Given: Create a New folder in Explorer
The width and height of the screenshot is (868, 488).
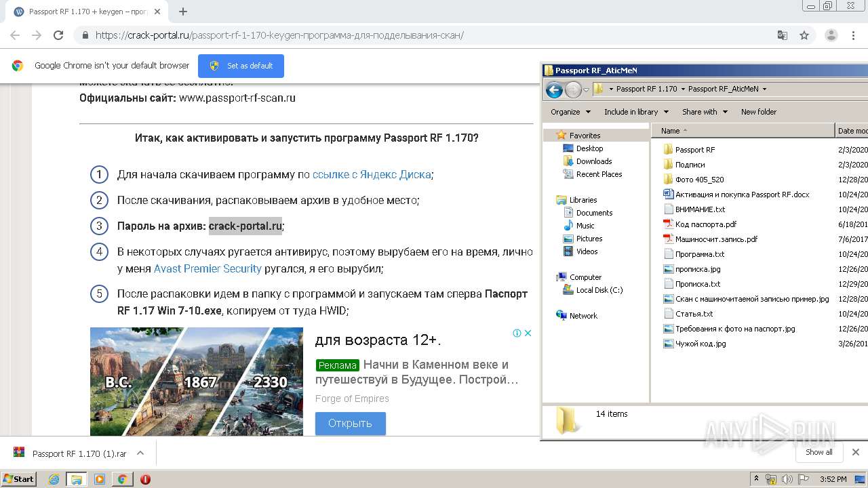Looking at the screenshot, I should (759, 112).
